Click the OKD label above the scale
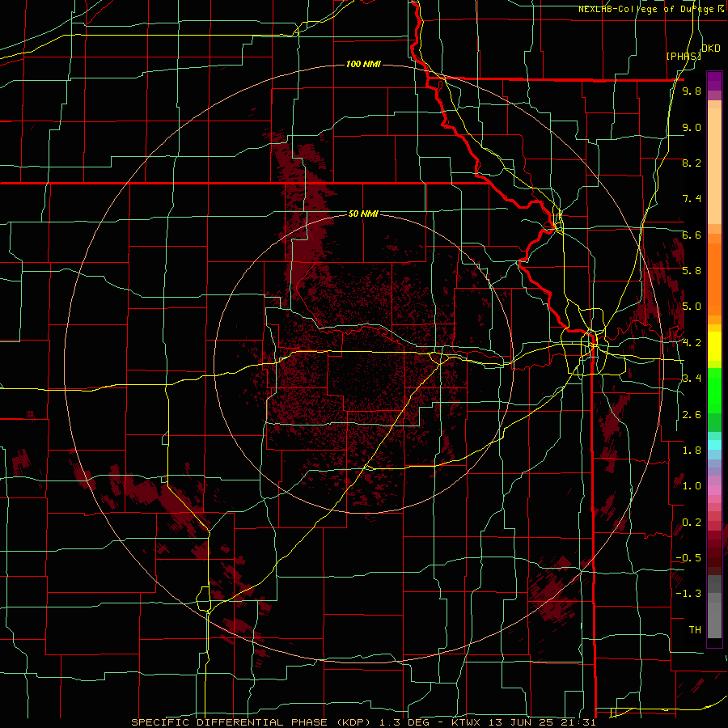 (711, 49)
